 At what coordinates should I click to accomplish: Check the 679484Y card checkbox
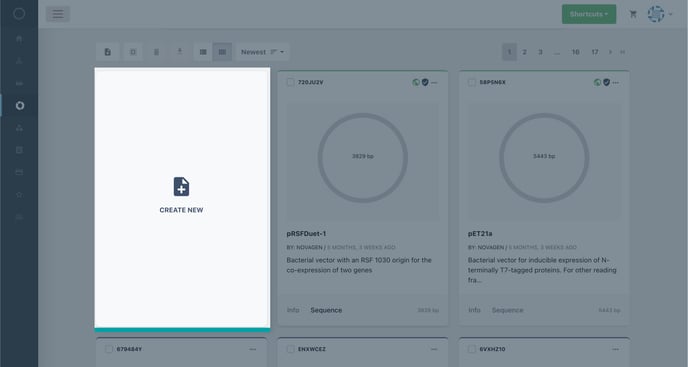point(109,349)
